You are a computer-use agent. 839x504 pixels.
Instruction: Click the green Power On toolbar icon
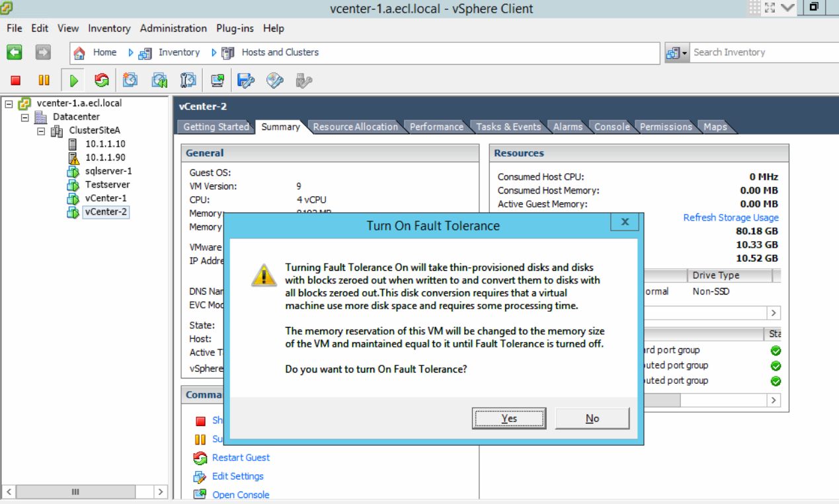(x=73, y=81)
